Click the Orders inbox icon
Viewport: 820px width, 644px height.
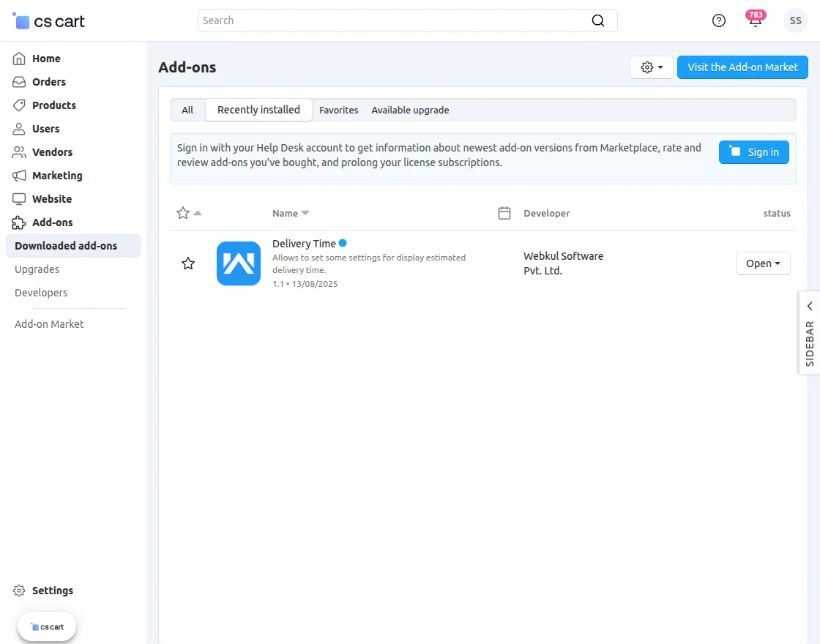pyautogui.click(x=19, y=82)
